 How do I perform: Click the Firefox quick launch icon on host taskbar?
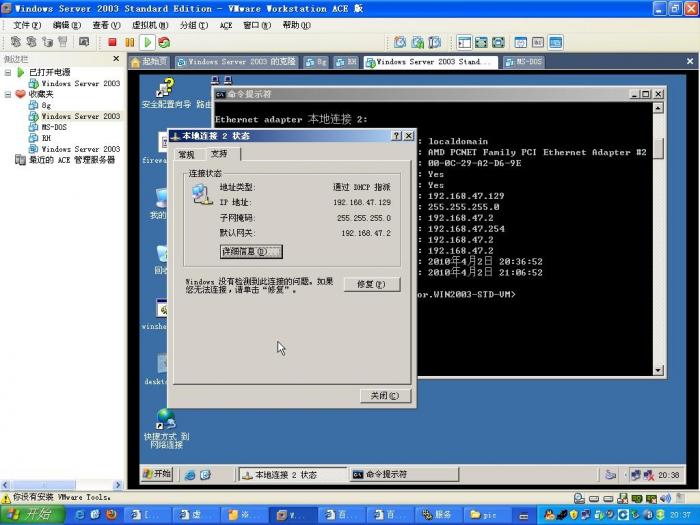click(111, 515)
